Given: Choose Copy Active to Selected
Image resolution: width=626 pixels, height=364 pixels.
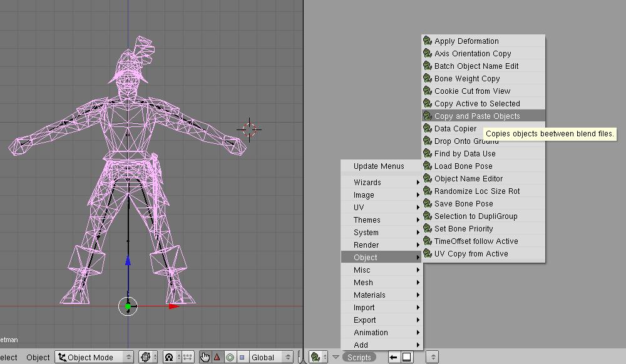Looking at the screenshot, I should 483,104.
